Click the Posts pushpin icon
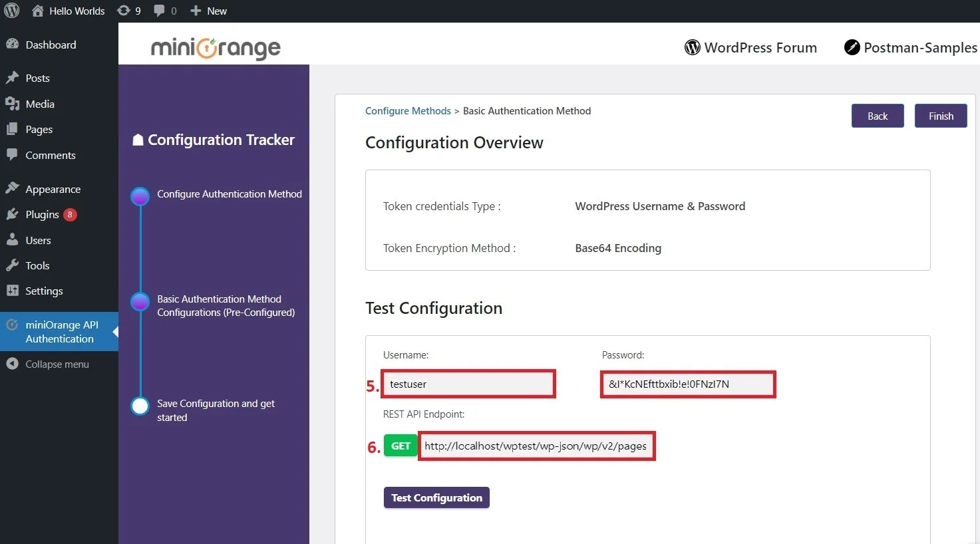The height and width of the screenshot is (544, 980). [12, 78]
